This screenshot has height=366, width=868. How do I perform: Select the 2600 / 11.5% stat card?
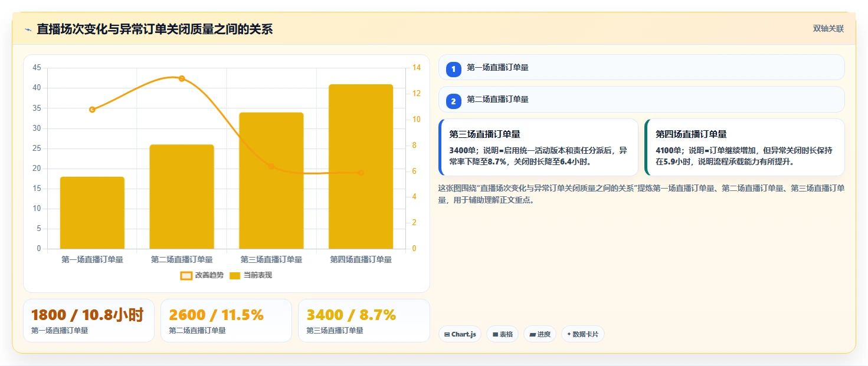click(x=226, y=321)
